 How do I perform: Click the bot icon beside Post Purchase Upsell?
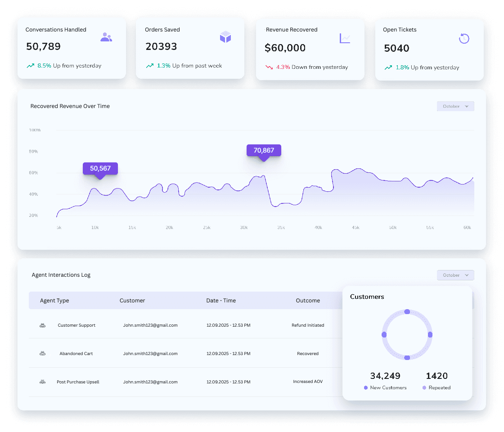tap(42, 382)
